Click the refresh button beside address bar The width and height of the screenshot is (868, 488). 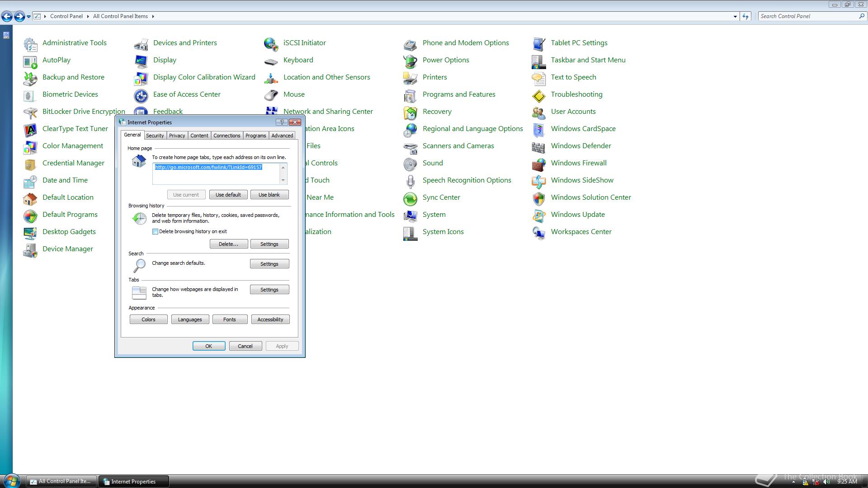click(745, 16)
